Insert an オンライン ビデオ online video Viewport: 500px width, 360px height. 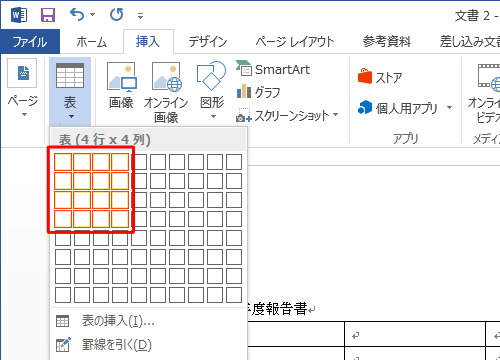pyautogui.click(x=484, y=93)
